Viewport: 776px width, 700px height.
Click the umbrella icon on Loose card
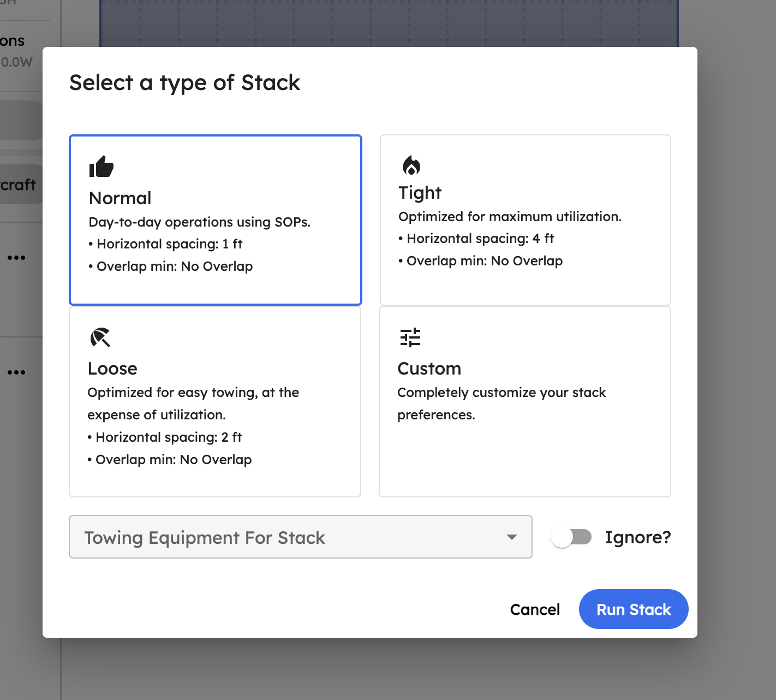pyautogui.click(x=100, y=337)
